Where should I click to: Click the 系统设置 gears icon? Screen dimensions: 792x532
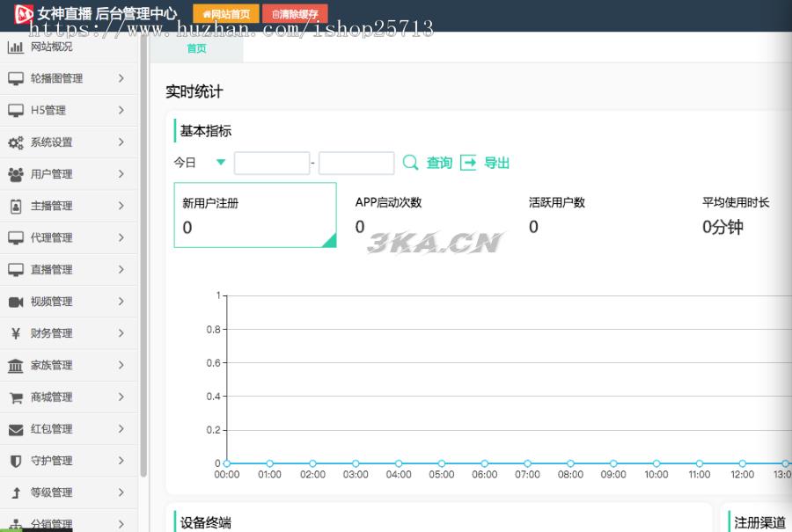click(15, 142)
